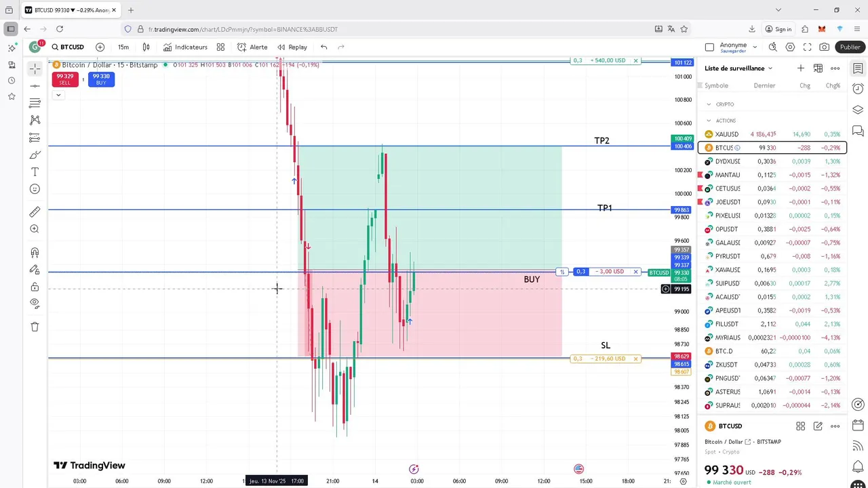Start bar Replay mode
This screenshot has width=868, height=488.
pos(292,47)
